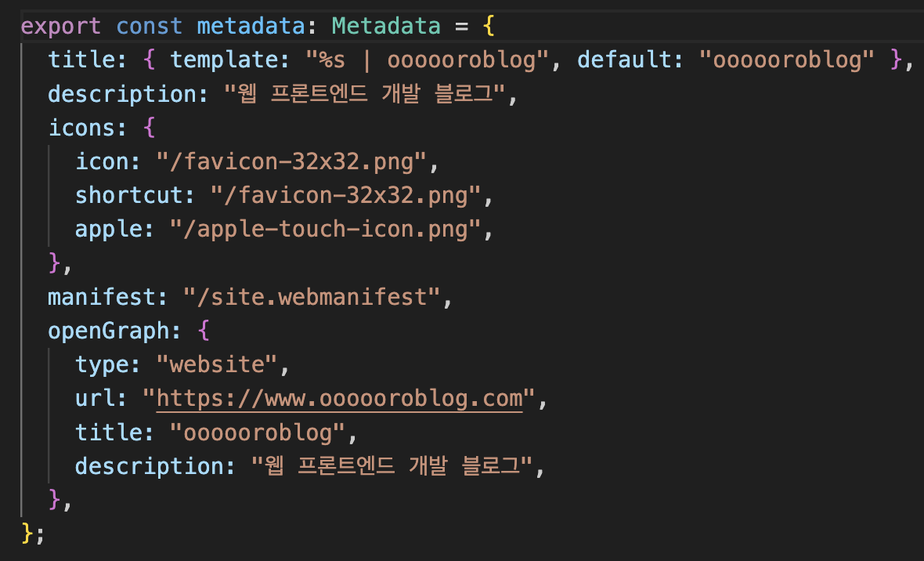Click the url property key
Screen dimensions: 924x561
(x=95, y=398)
